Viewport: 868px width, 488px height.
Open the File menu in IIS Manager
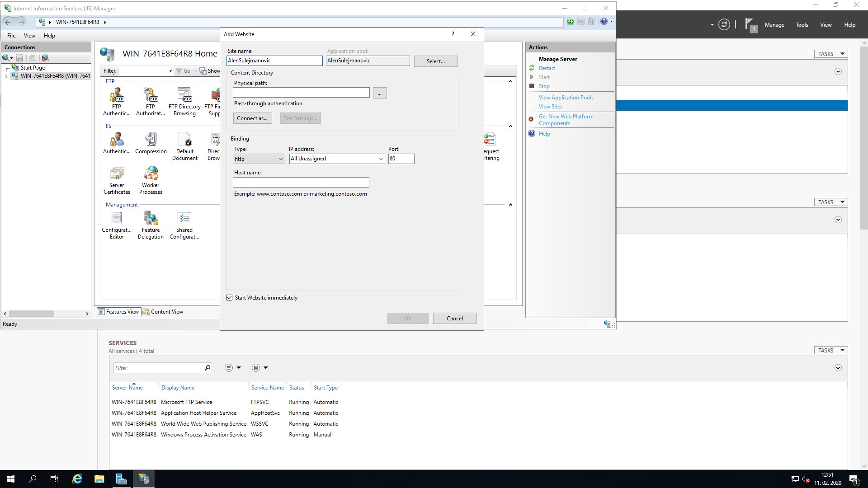coord(11,36)
